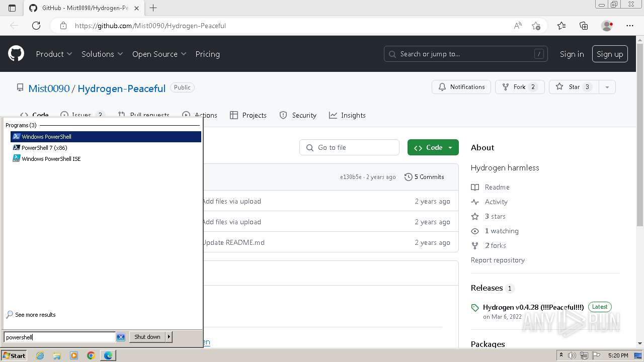
Task: Add this page to favorites star icon
Action: point(536,26)
